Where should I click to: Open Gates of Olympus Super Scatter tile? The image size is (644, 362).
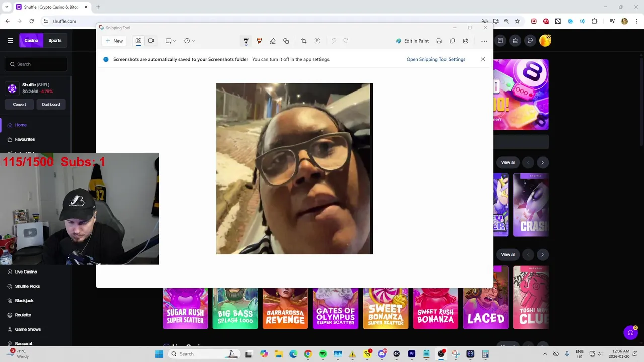point(336,308)
